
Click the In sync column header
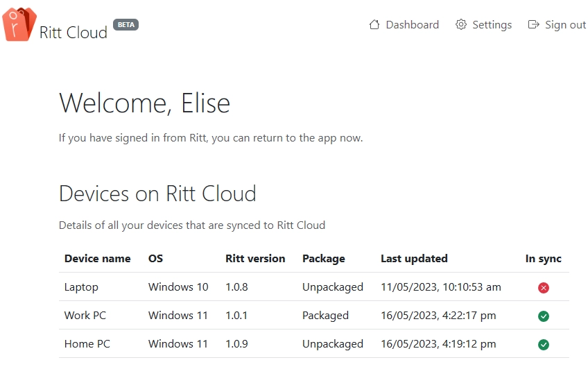pyautogui.click(x=544, y=259)
